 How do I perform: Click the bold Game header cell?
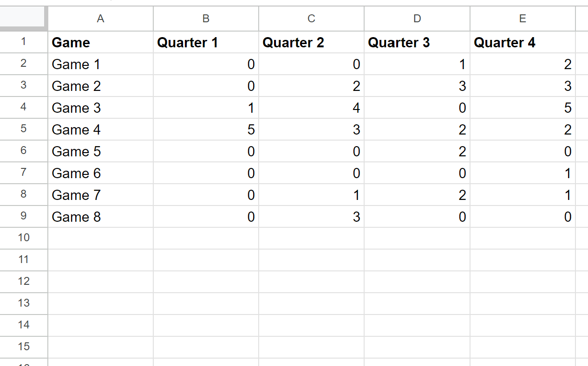coord(100,42)
